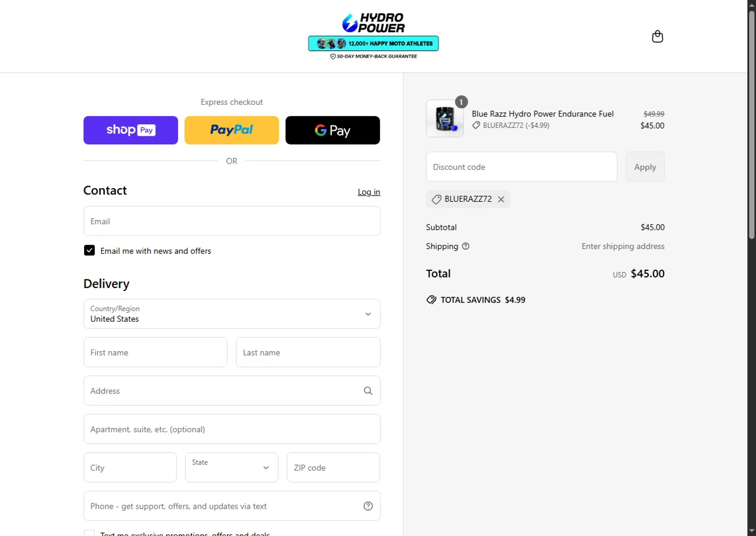Click Blue Razz Hydro Power Endurance Fuel text
Image resolution: width=756 pixels, height=536 pixels.
point(543,114)
